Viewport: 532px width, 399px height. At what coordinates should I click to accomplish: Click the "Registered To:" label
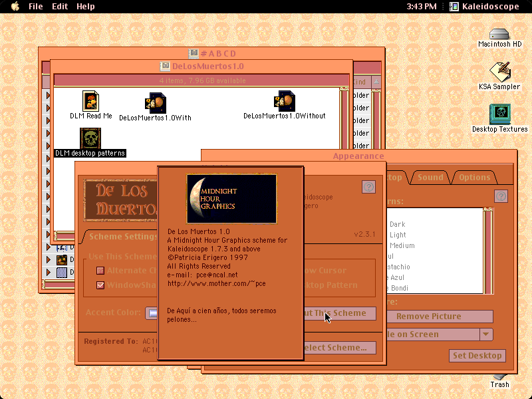point(111,341)
